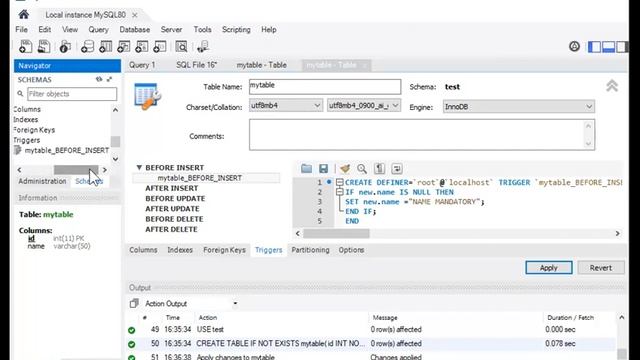Image resolution: width=640 pixels, height=360 pixels.
Task: Close the Local instance MySQL80 tab
Action: coord(134,15)
